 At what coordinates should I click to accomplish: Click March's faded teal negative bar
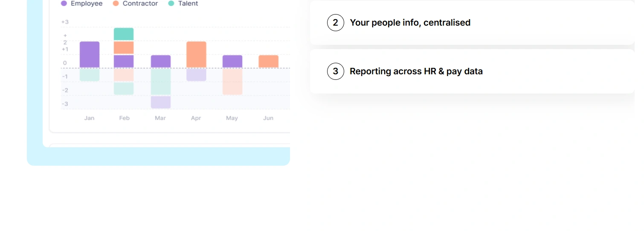click(161, 82)
